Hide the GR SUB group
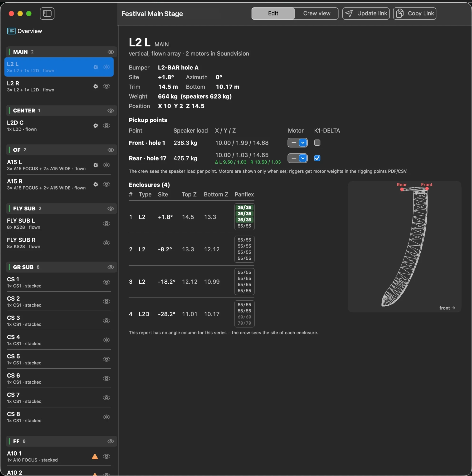472x476 pixels. point(111,267)
